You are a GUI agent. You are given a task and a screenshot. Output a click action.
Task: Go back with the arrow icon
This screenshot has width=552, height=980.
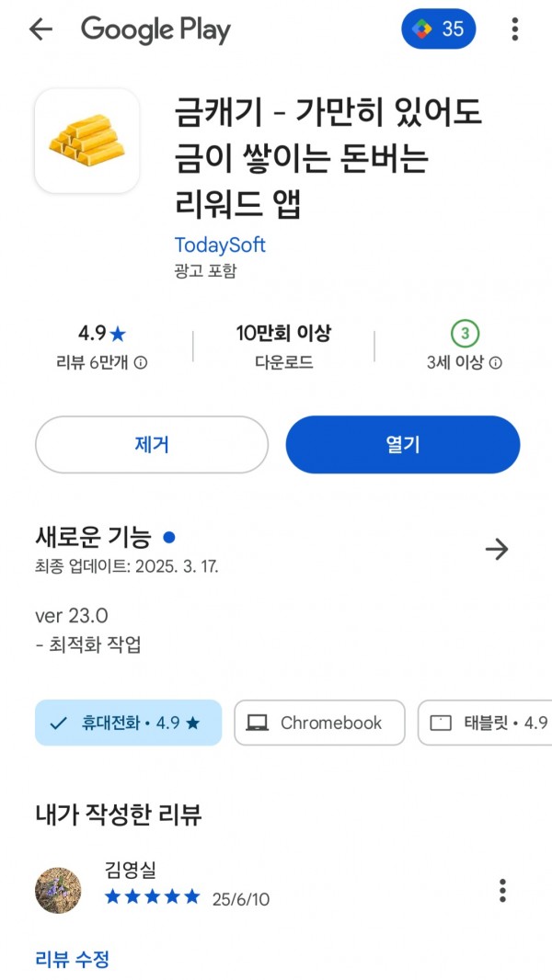[x=40, y=28]
